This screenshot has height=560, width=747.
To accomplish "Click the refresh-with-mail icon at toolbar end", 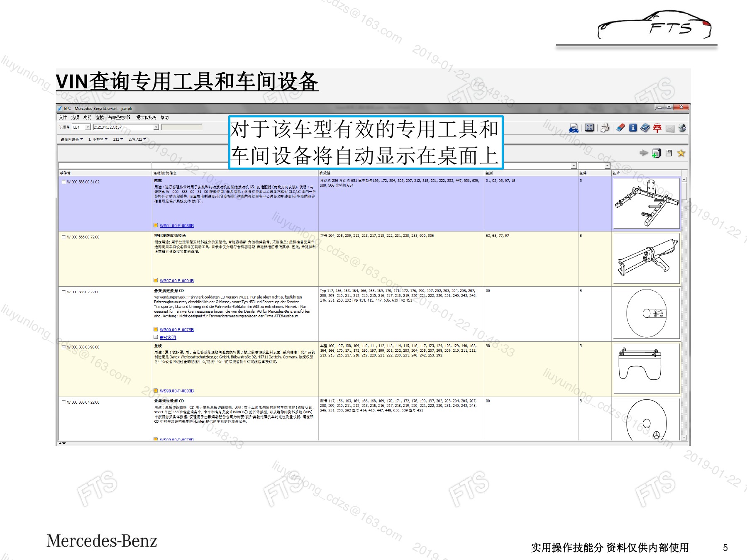I will pos(682,128).
